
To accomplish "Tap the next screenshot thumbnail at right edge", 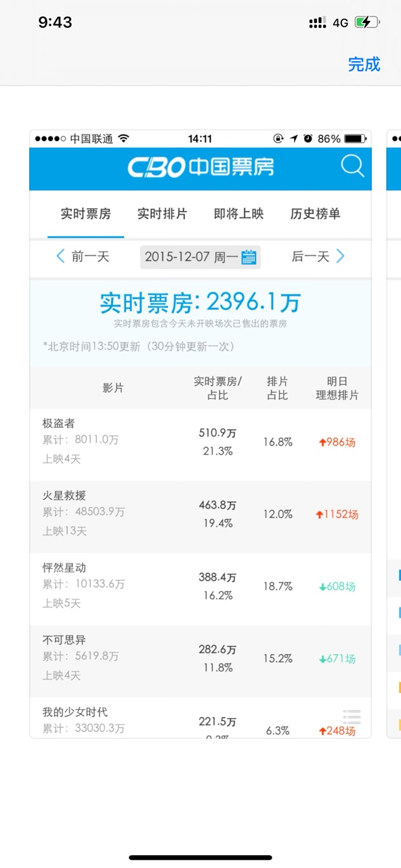I will tap(394, 434).
